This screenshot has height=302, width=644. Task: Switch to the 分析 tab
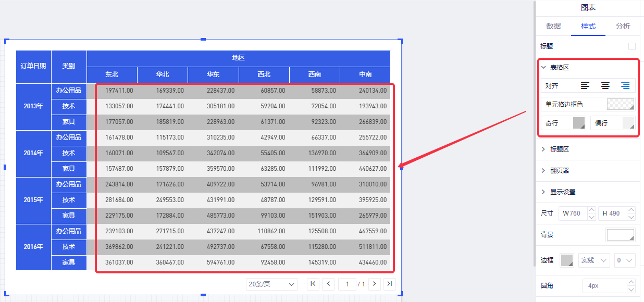coord(623,26)
